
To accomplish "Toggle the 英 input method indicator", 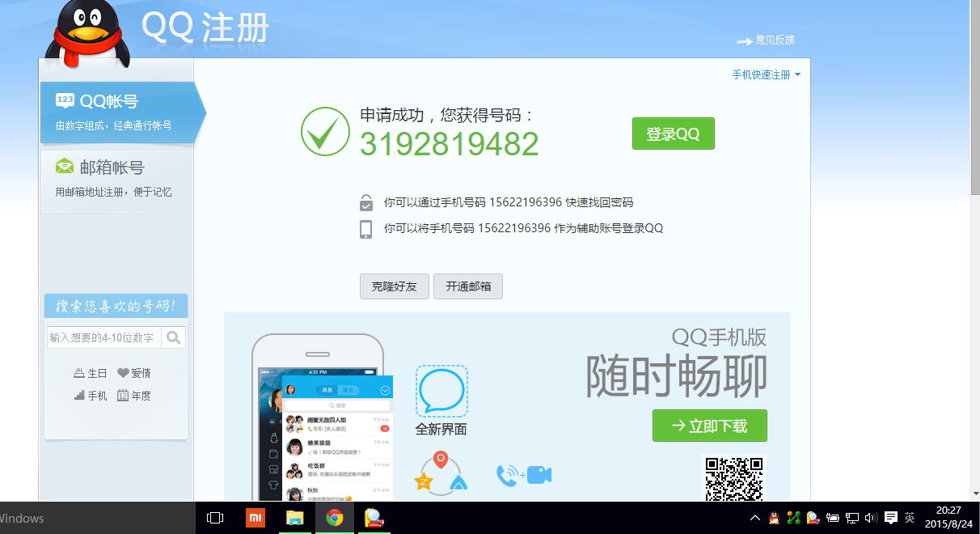I will 910,518.
